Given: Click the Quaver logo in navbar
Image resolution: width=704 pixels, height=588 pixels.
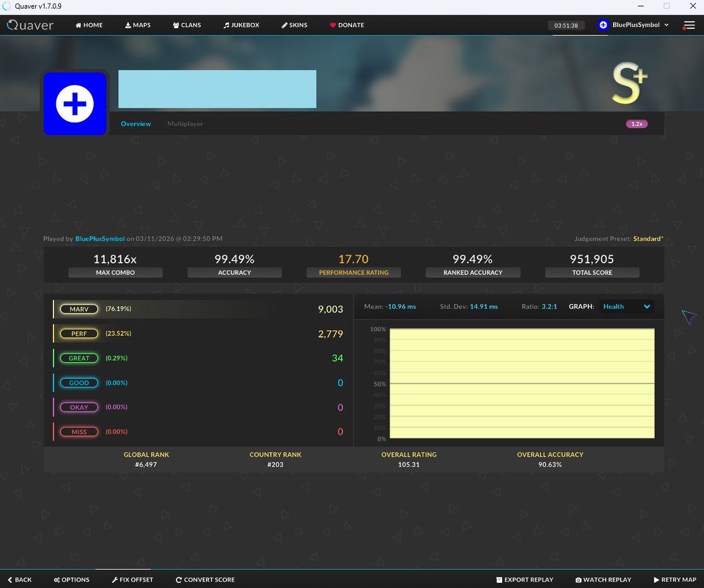Looking at the screenshot, I should coord(30,25).
